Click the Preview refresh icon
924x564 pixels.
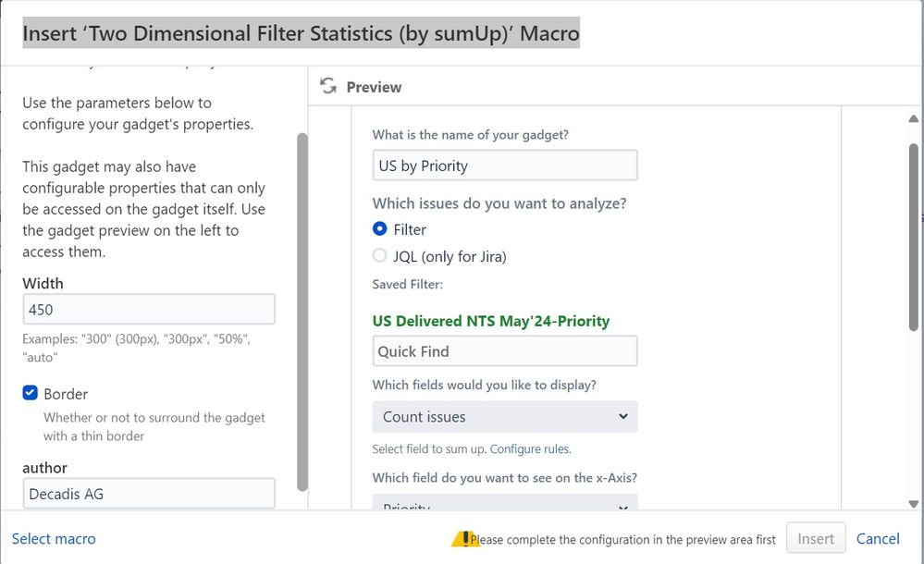[327, 86]
